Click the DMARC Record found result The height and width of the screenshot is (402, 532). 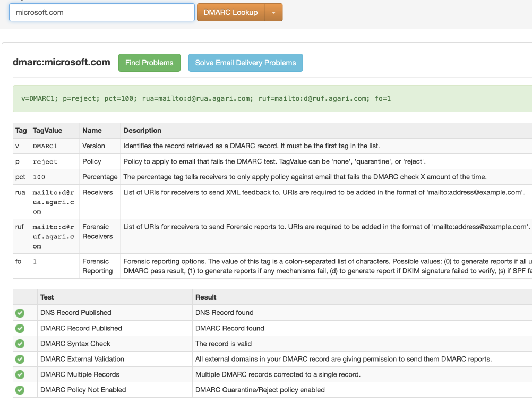[x=230, y=328]
